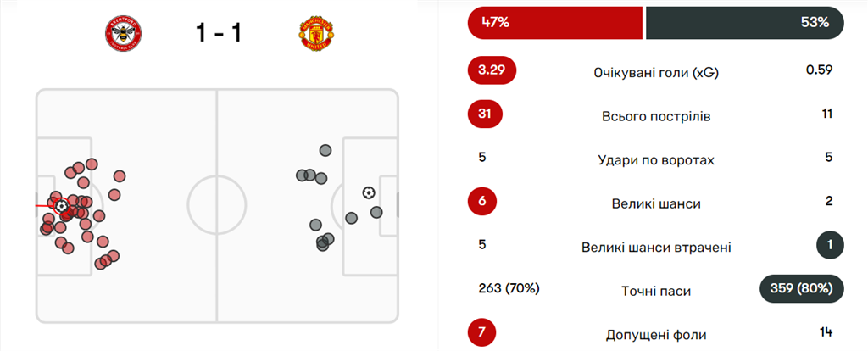Select Manchester United's goal ball marker

369,192
